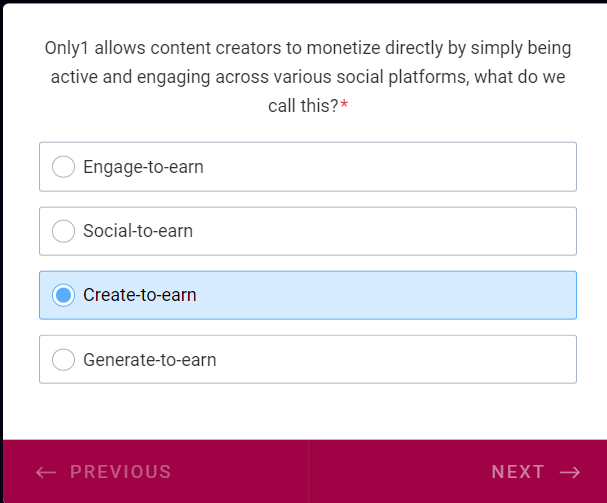Click the phrase "call this?" in the question
Image resolution: width=607 pixels, height=503 pixels.
(x=303, y=106)
